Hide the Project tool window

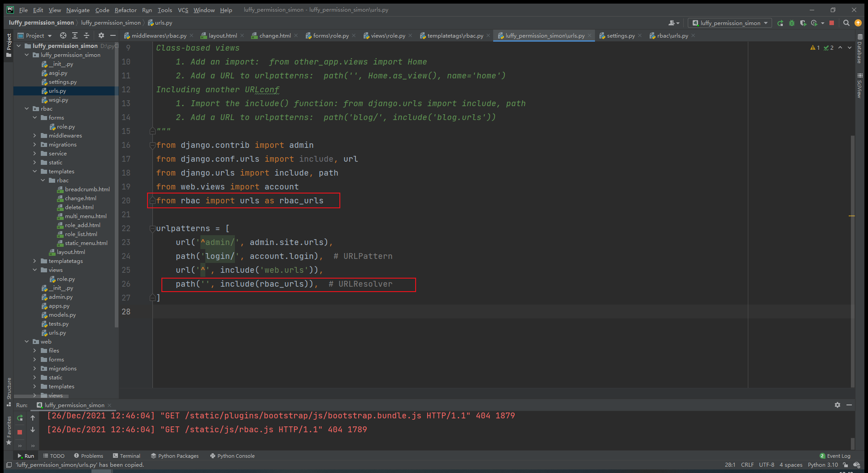pyautogui.click(x=113, y=35)
